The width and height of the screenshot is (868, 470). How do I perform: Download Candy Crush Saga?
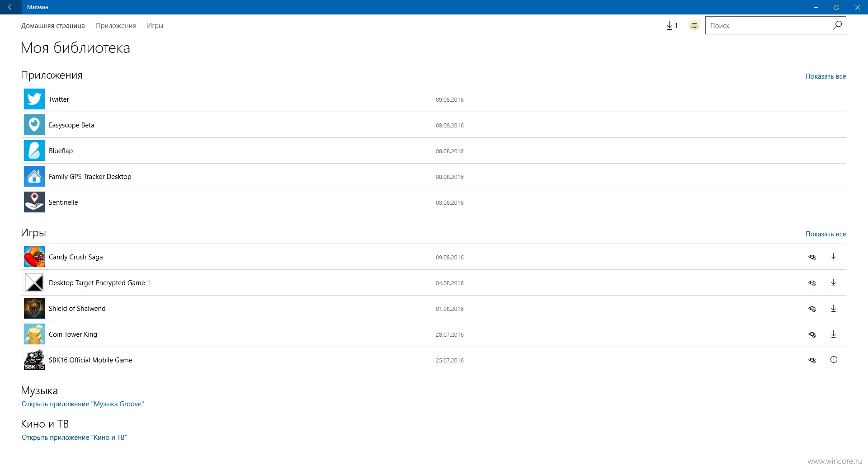click(834, 257)
